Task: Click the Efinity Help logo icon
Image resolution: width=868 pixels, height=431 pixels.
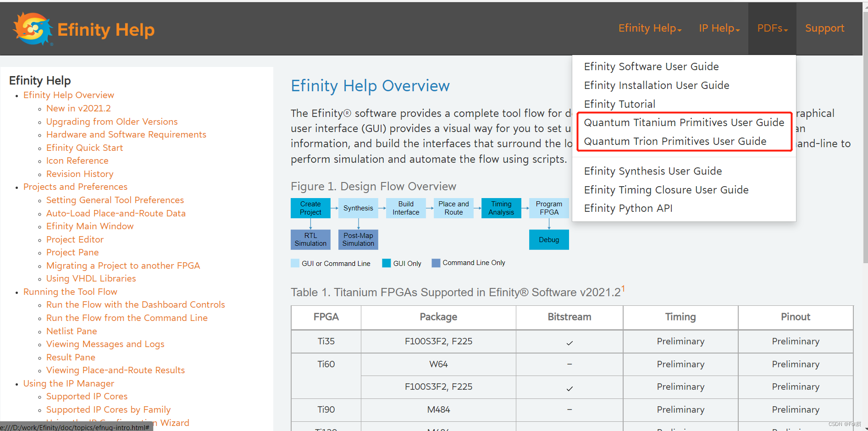Action: click(x=31, y=28)
